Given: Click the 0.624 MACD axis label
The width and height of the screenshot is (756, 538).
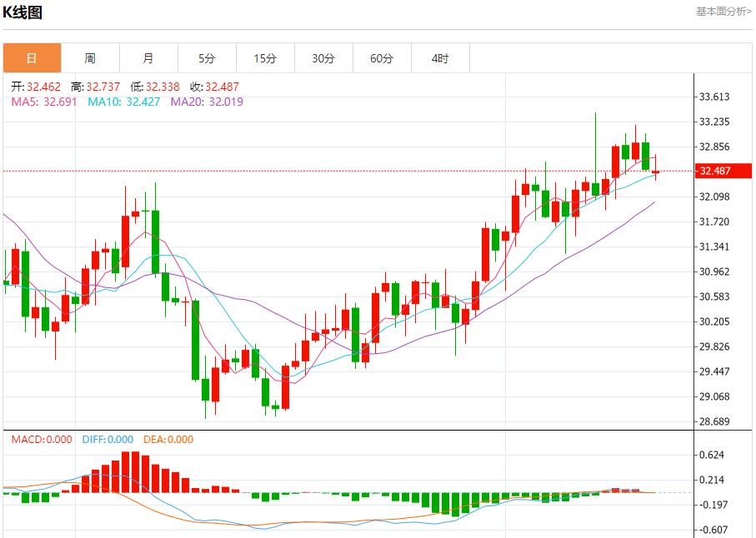Looking at the screenshot, I should [x=713, y=455].
